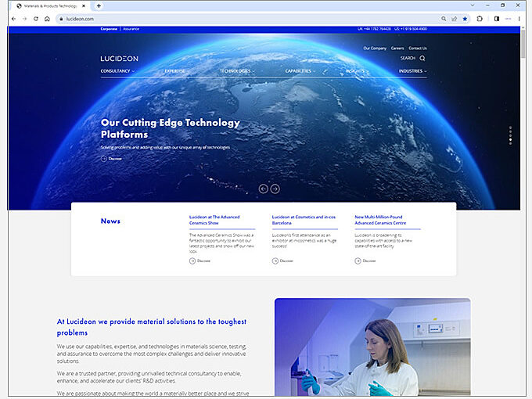Open a new tab with the plus button

click(99, 5)
